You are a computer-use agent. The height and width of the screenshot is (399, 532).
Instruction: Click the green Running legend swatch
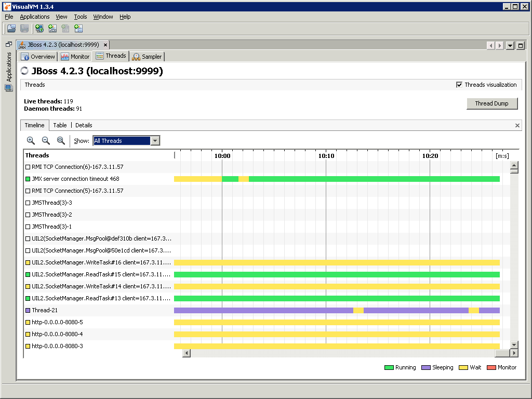pos(389,367)
